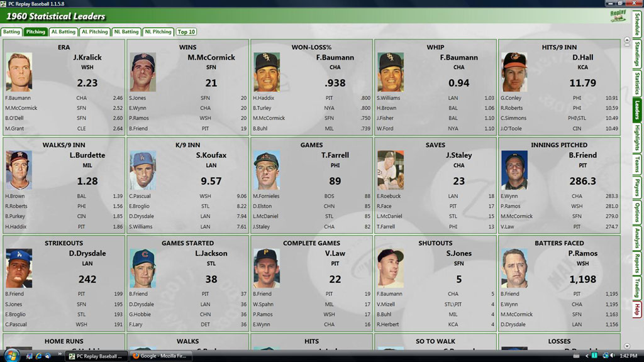Image resolution: width=644 pixels, height=362 pixels.
Task: Click B.Friend name in INNINGS PITCHED header
Action: pos(582,155)
